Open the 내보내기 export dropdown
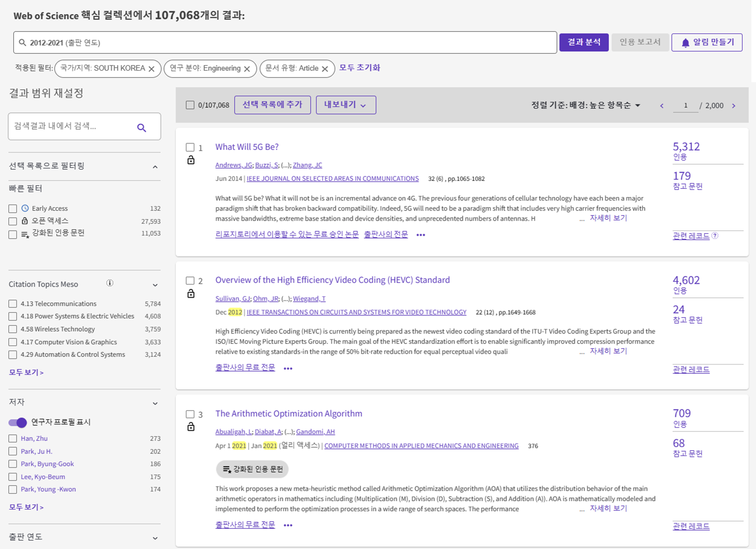Image resolution: width=756 pixels, height=549 pixels. (x=346, y=105)
